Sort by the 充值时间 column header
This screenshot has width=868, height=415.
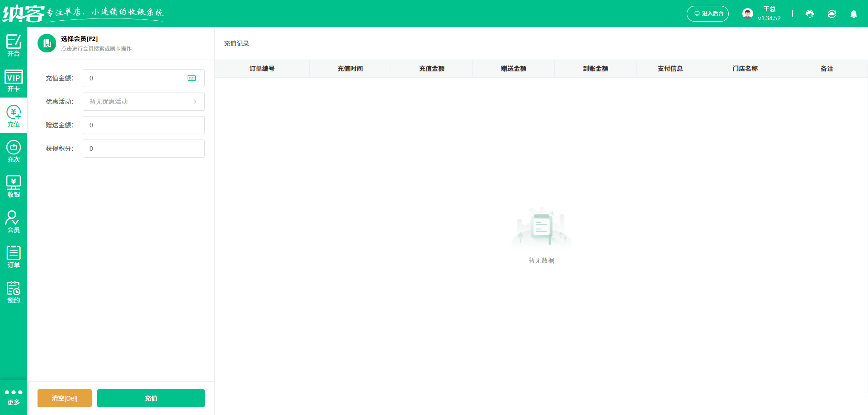click(350, 68)
